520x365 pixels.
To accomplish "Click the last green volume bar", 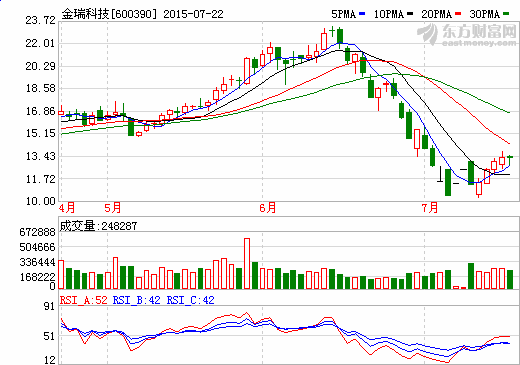I will tap(510, 279).
